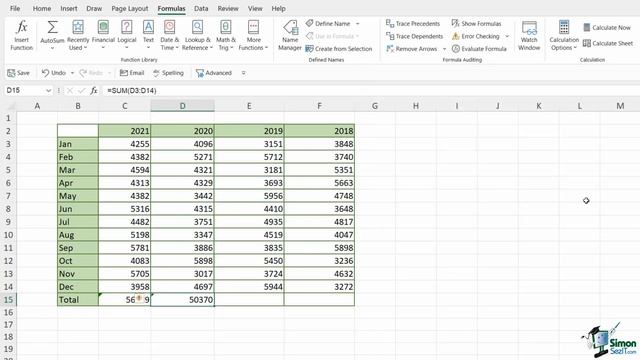
Task: Select the Total label cell
Action: click(x=78, y=300)
